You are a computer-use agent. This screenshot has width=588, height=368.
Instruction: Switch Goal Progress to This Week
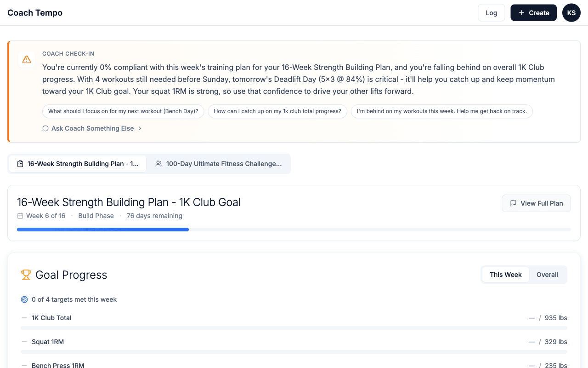point(505,275)
